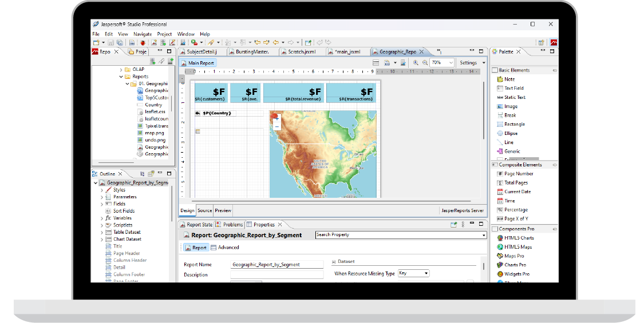Click the Description input field
644x323 pixels.
(x=277, y=275)
